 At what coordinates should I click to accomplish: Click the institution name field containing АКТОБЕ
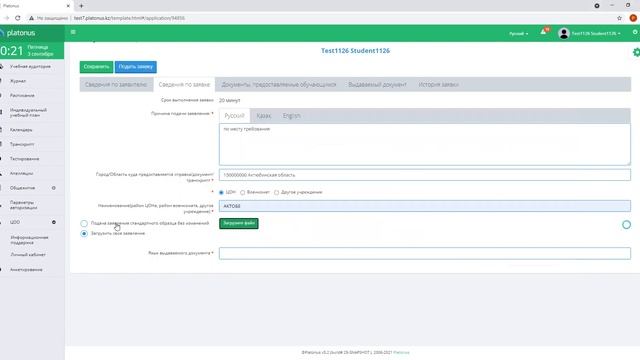424,206
